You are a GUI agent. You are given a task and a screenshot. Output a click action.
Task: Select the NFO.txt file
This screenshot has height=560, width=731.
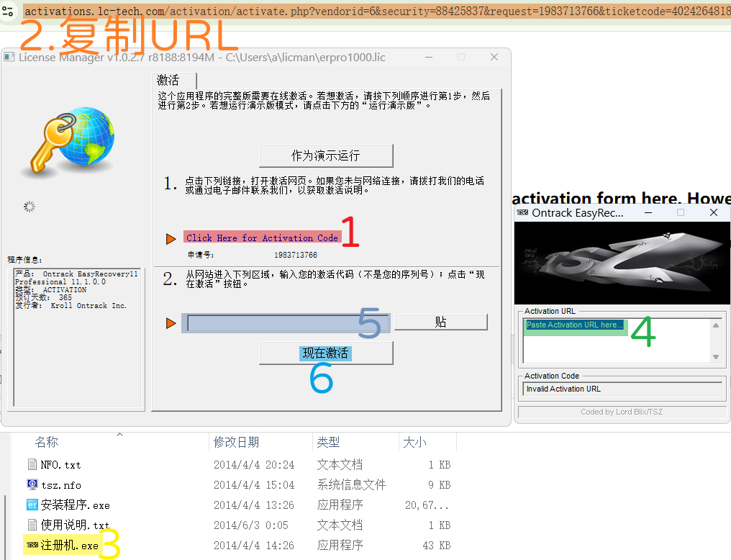(60, 465)
